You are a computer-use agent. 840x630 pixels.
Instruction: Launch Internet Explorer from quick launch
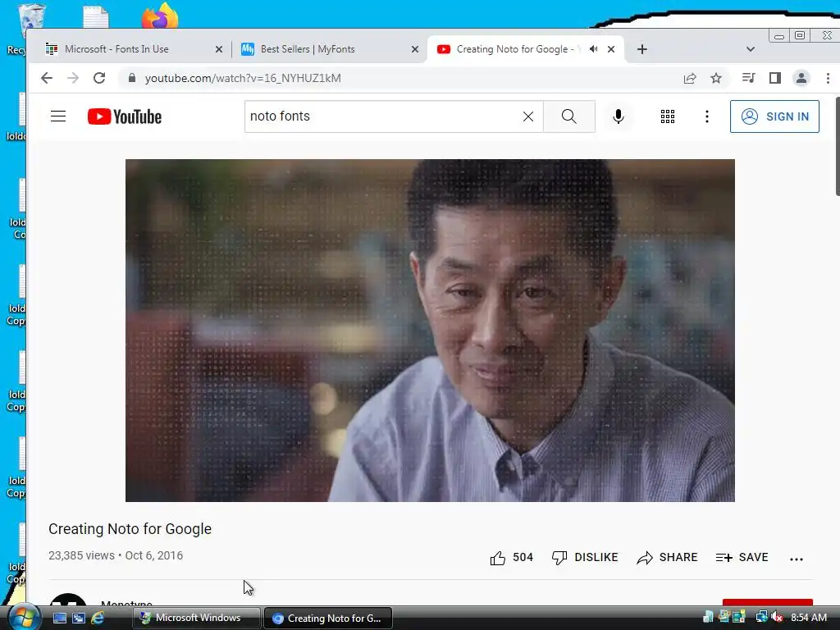(98, 619)
